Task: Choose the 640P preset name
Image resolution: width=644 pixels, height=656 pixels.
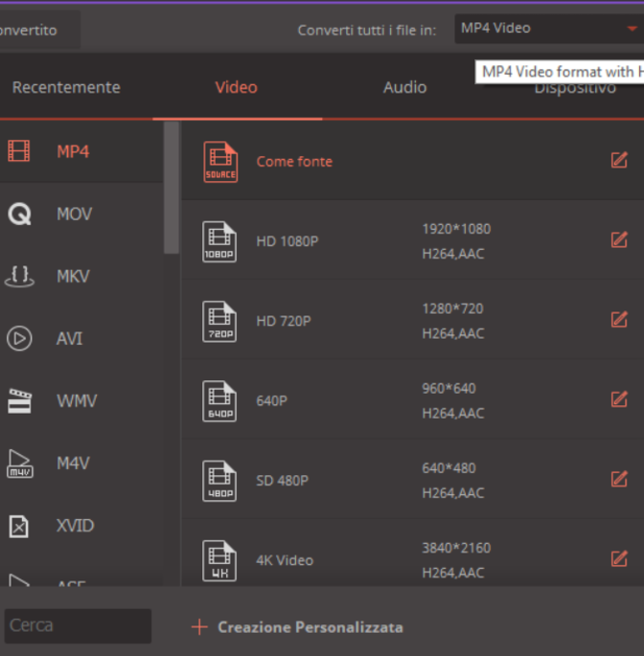Action: tap(271, 401)
